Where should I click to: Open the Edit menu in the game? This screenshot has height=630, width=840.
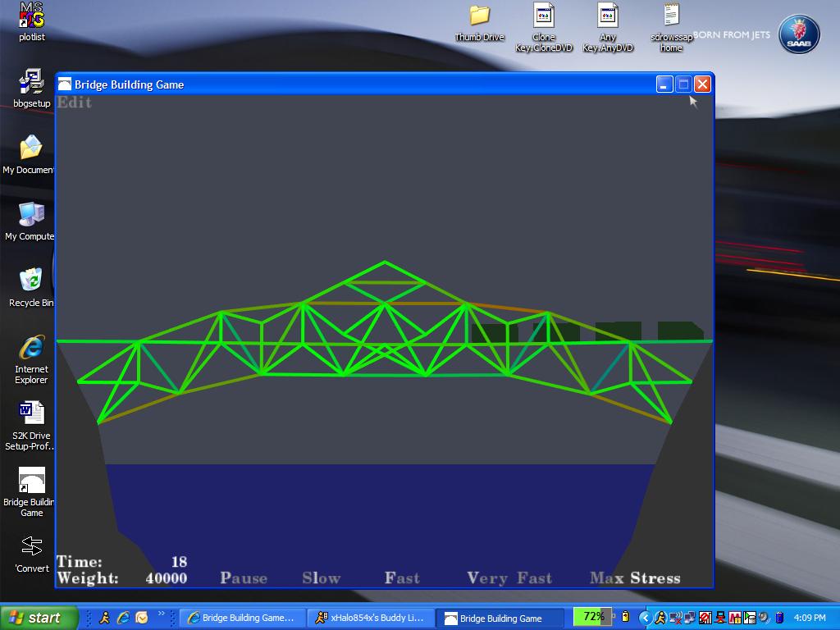[75, 103]
